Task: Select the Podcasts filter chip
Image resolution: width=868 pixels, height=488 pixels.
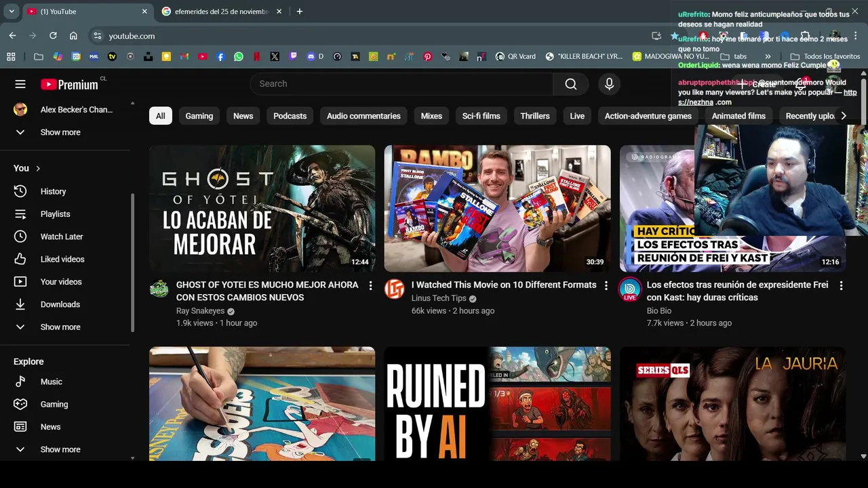Action: 290,116
